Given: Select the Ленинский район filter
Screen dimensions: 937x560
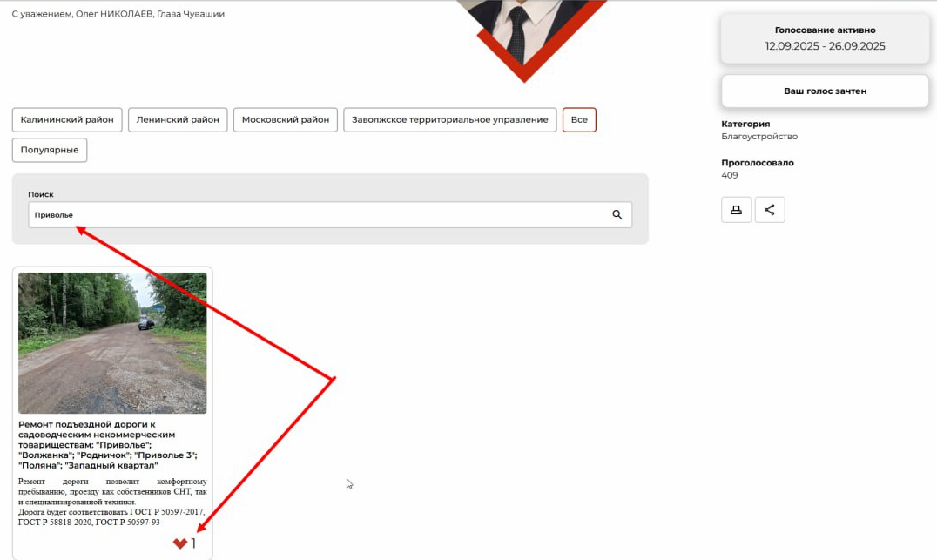Looking at the screenshot, I should (178, 119).
